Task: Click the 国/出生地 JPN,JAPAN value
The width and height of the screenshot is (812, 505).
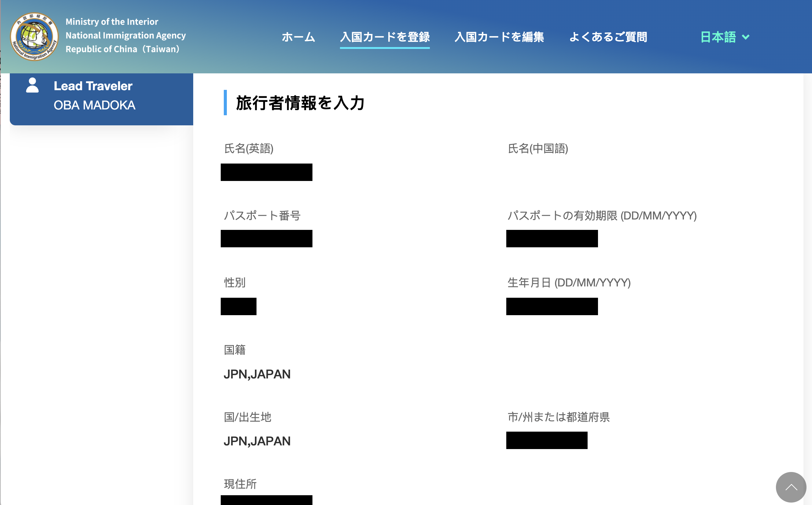Action: 257,441
